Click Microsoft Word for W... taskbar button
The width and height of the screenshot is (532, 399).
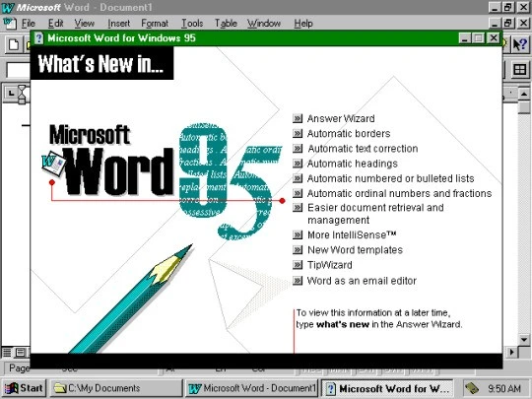click(x=387, y=388)
